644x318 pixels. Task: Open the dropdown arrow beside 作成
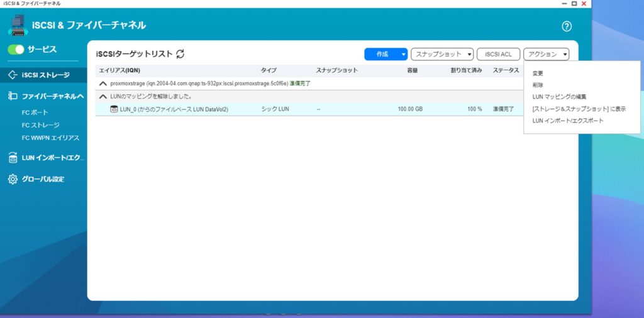tap(404, 55)
